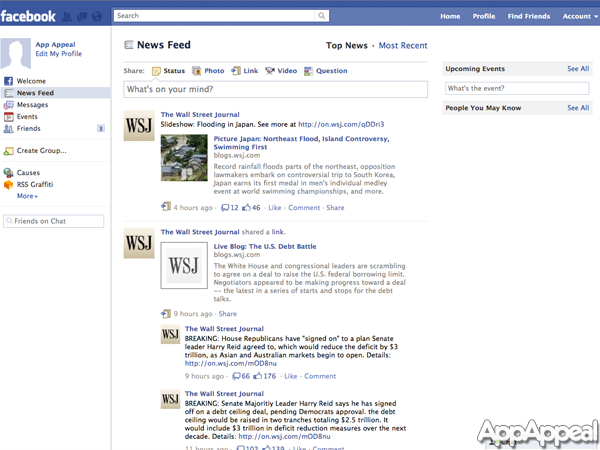Click Share on Flooding in Japan post
This screenshot has height=450, width=600.
point(335,208)
